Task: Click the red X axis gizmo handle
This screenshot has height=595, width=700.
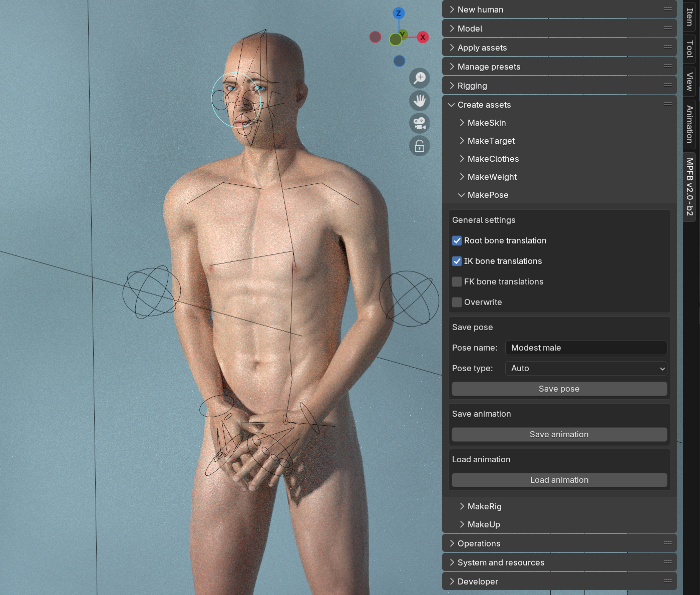Action: click(423, 37)
